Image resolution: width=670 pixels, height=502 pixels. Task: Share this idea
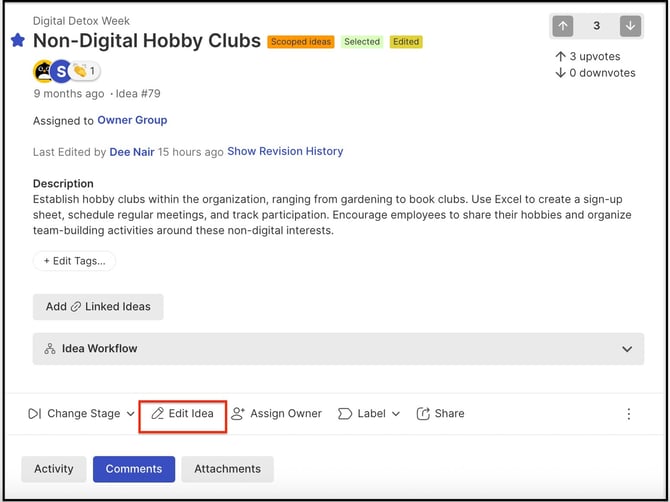click(440, 414)
